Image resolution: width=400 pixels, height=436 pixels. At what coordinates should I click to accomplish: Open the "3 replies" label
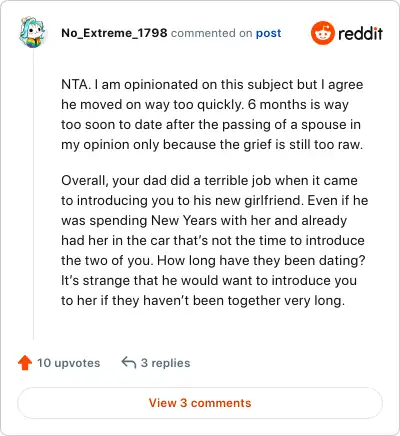165,363
